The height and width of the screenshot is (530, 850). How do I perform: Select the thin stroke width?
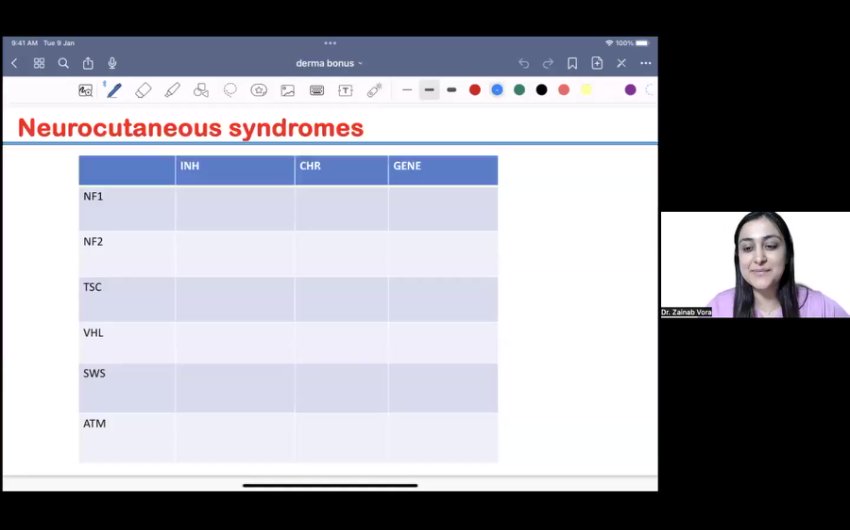coord(407,90)
